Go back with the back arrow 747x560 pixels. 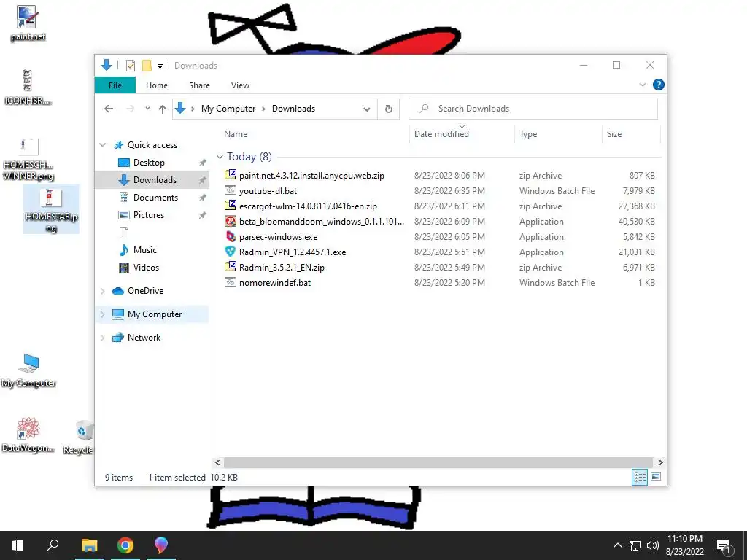(x=109, y=109)
